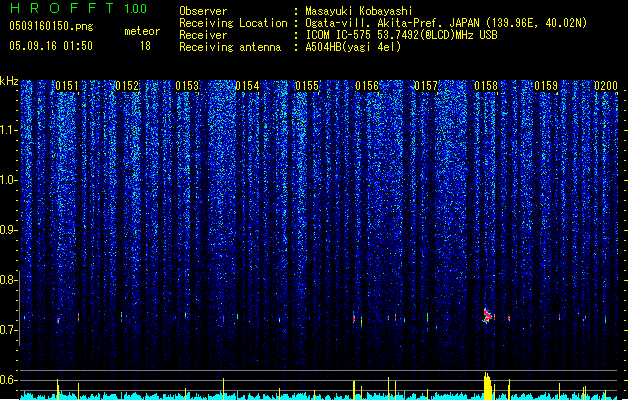
Task: Click the 0.6 kHz axis label
Action: [8, 380]
